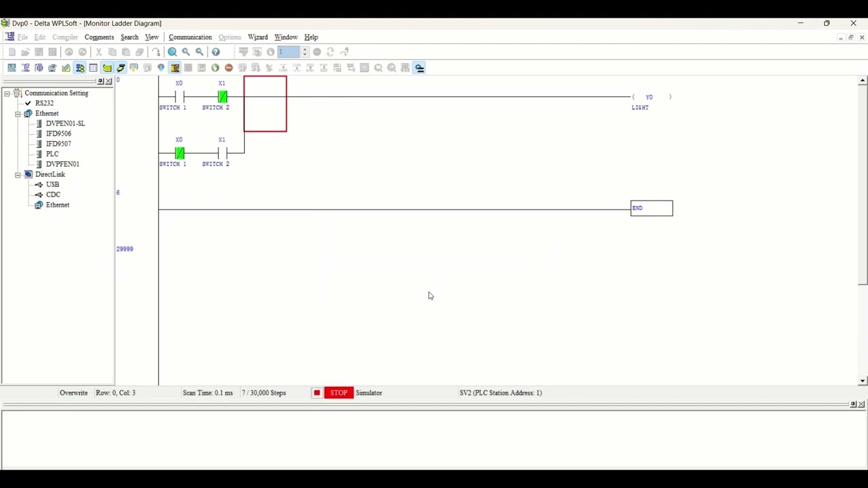This screenshot has height=488, width=868.
Task: Click SV2 (PLC Station Address: 1) status text
Action: click(500, 393)
